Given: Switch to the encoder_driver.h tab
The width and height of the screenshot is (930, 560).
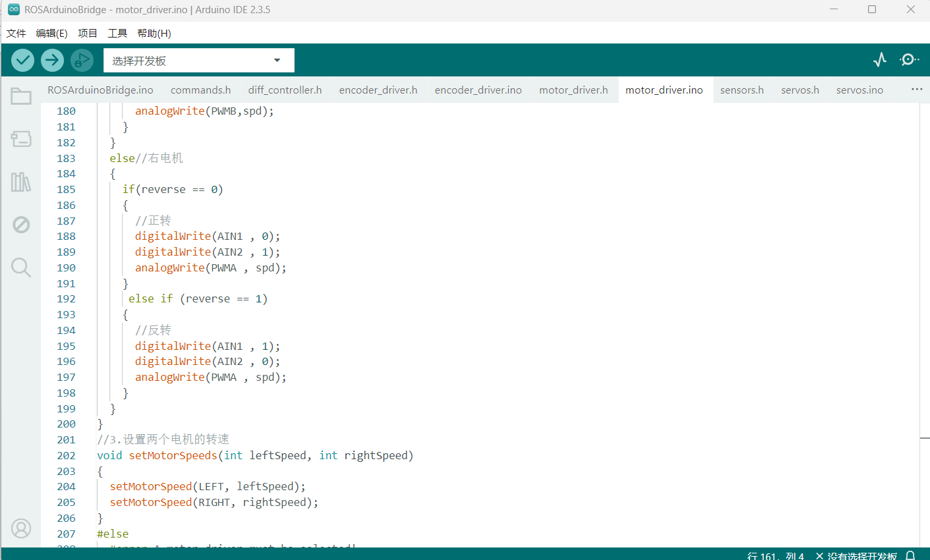Looking at the screenshot, I should pos(378,90).
